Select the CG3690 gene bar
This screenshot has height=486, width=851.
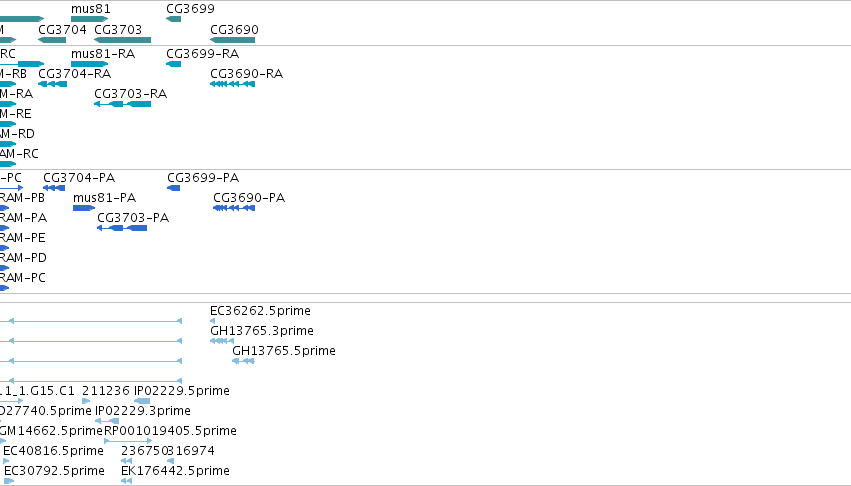pos(232,40)
